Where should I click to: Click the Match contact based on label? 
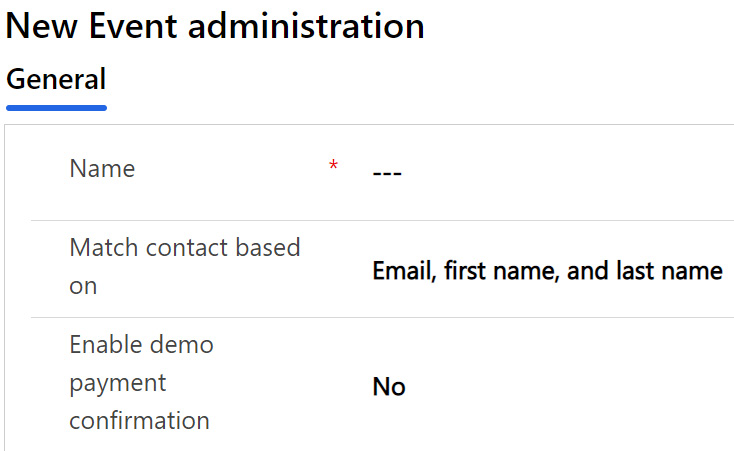pos(184,266)
